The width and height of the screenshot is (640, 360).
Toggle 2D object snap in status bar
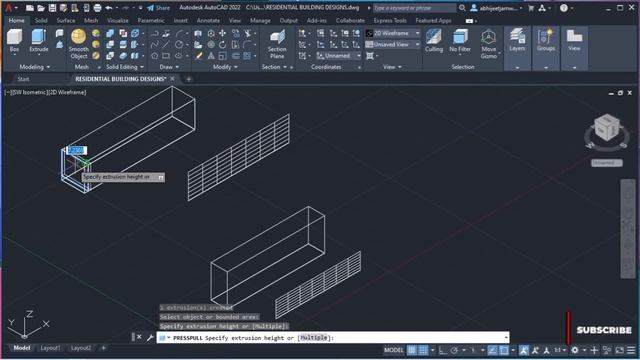504,350
